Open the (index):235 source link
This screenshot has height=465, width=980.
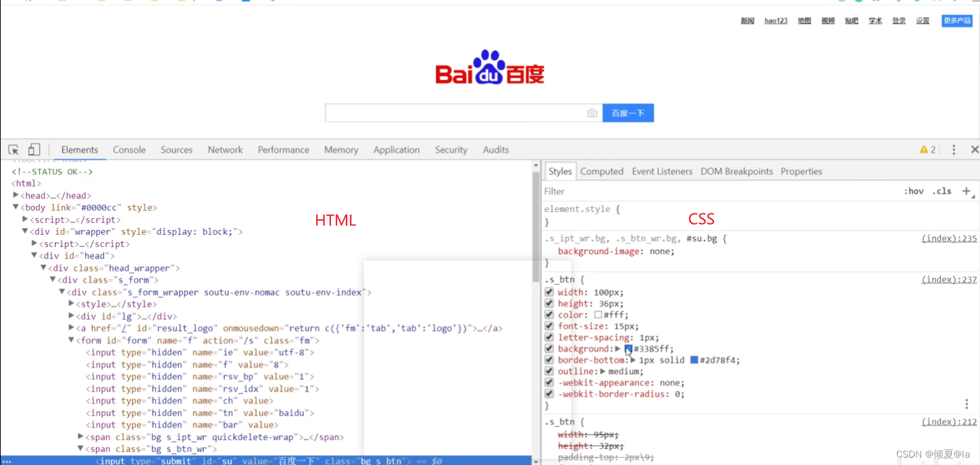click(950, 238)
